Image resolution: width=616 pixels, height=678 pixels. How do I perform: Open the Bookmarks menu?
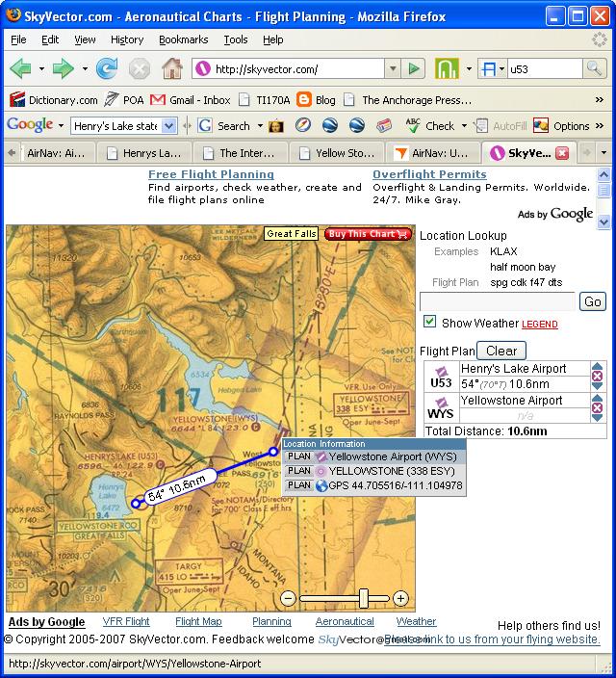[x=183, y=39]
